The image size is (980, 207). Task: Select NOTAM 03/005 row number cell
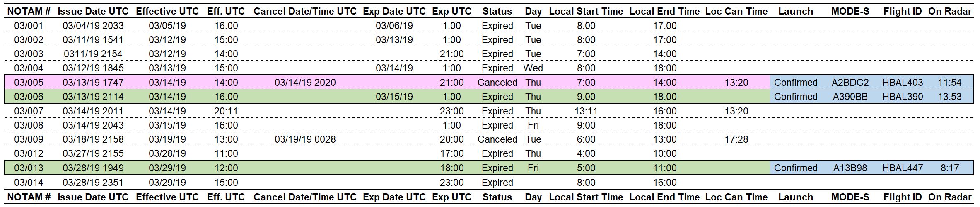pos(29,83)
